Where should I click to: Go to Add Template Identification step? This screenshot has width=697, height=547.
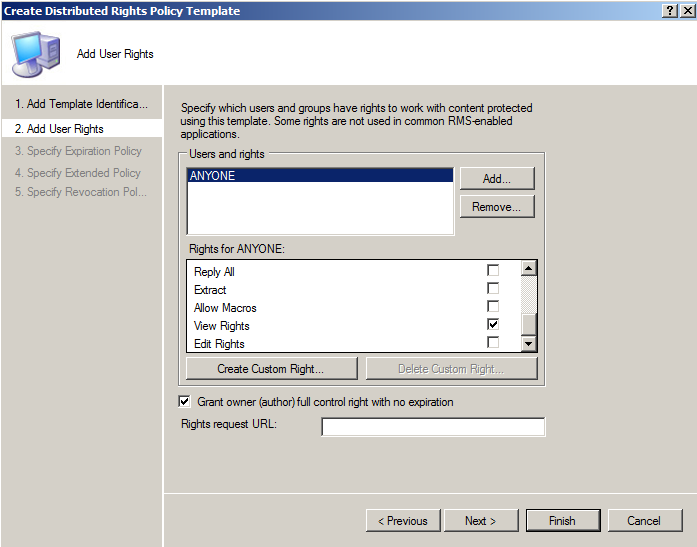coord(81,104)
